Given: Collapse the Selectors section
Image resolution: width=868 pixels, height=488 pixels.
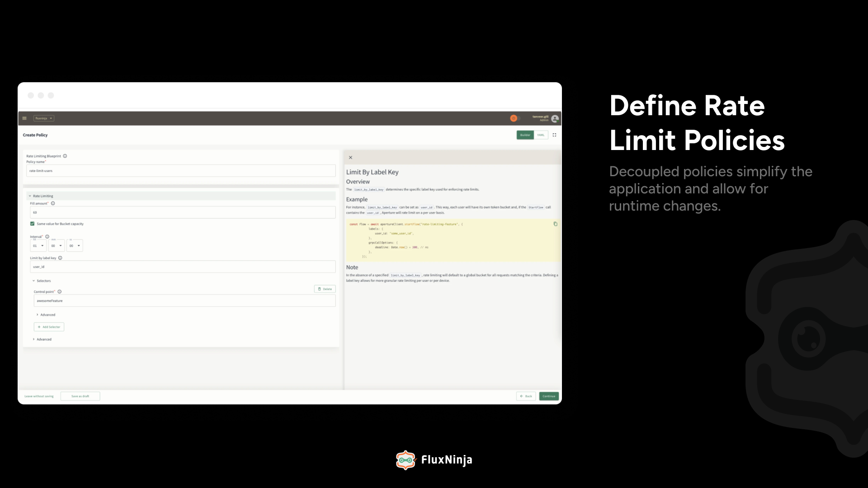Looking at the screenshot, I should 34,281.
